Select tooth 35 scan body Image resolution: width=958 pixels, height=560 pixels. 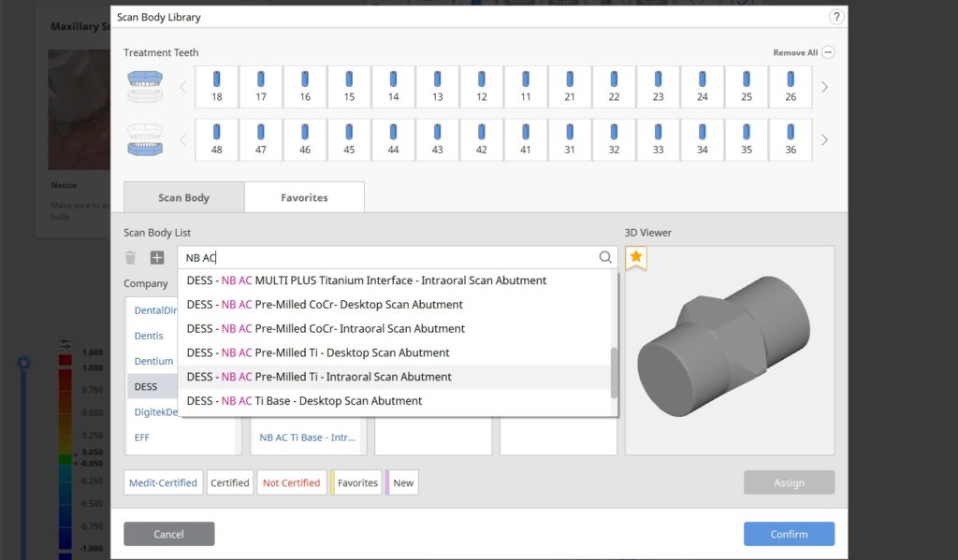[x=747, y=140]
